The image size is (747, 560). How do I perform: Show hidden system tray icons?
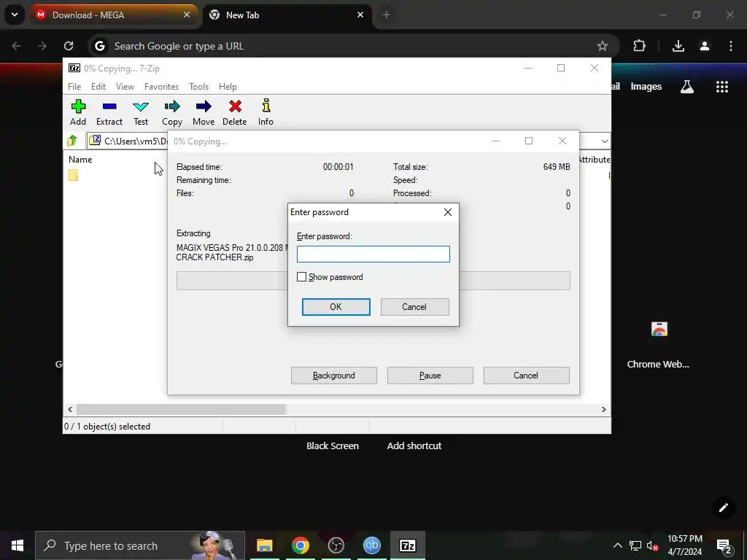click(617, 545)
